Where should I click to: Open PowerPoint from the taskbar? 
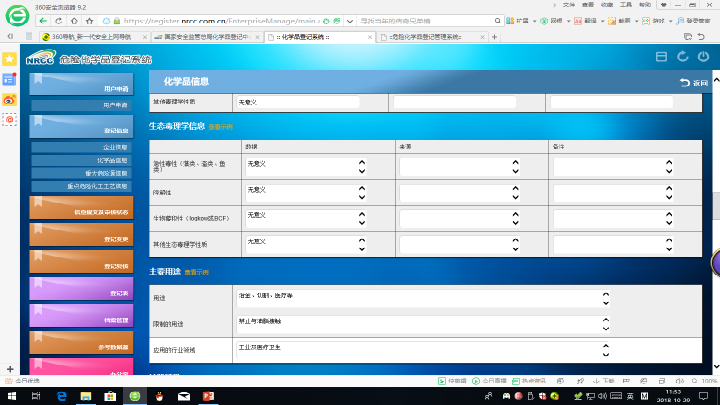[x=210, y=396]
